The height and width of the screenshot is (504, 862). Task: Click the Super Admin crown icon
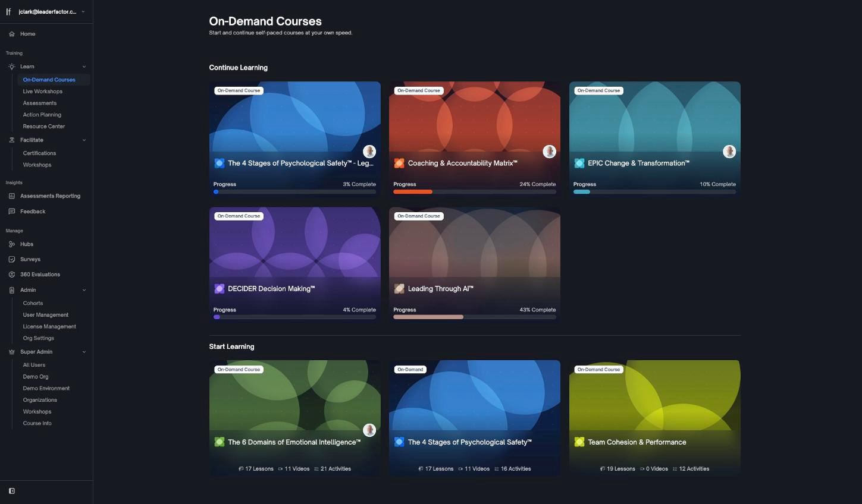pyautogui.click(x=12, y=352)
